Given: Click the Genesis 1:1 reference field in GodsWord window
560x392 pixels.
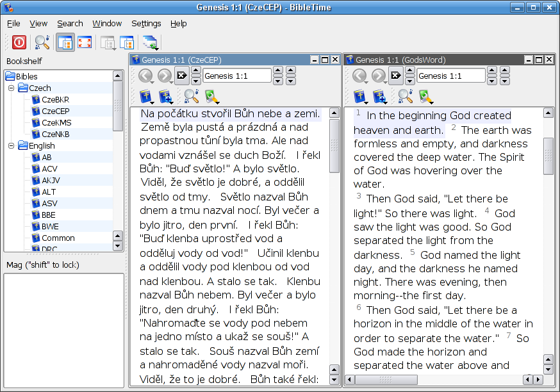Looking at the screenshot, I should click(450, 76).
